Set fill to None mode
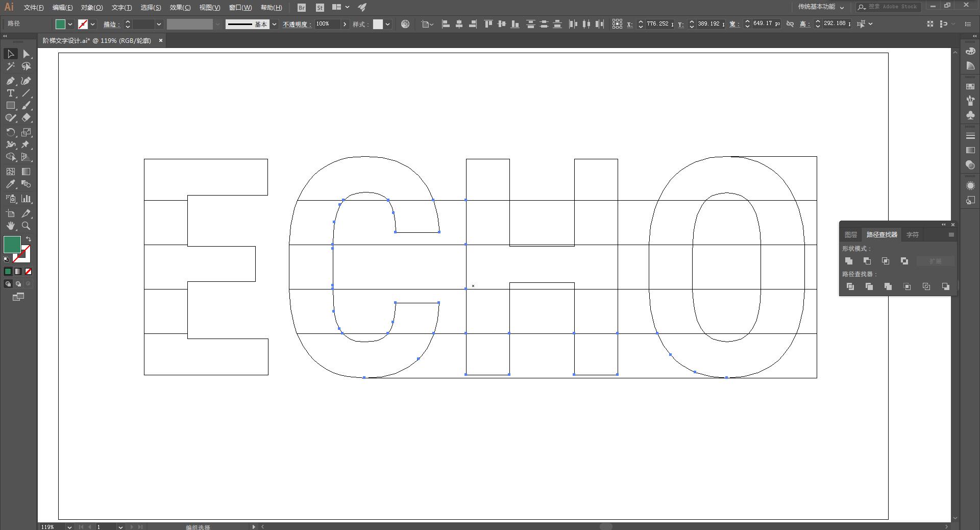Viewport: 980px width, 530px height. [29, 272]
